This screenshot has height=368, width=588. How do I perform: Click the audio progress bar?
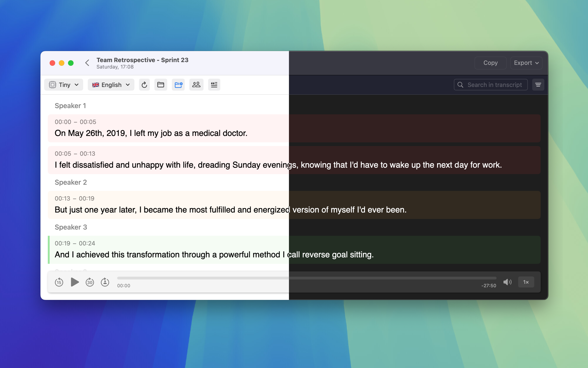click(x=307, y=278)
